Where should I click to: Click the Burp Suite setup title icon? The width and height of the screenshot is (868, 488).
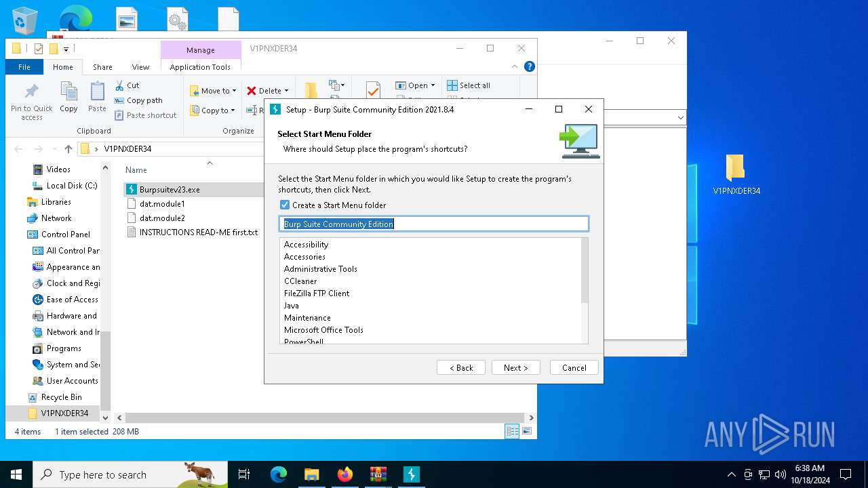pos(275,109)
